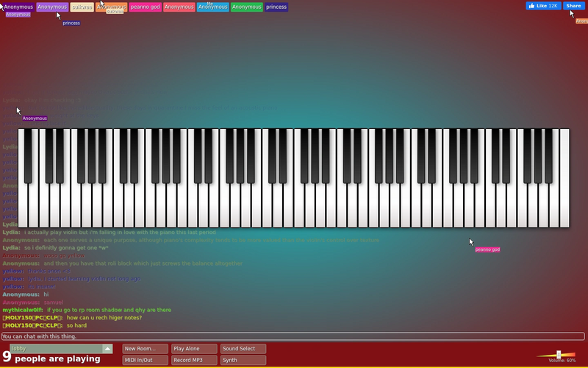Expand the lobby room list arrow
The height and width of the screenshot is (368, 588).
tap(107, 348)
